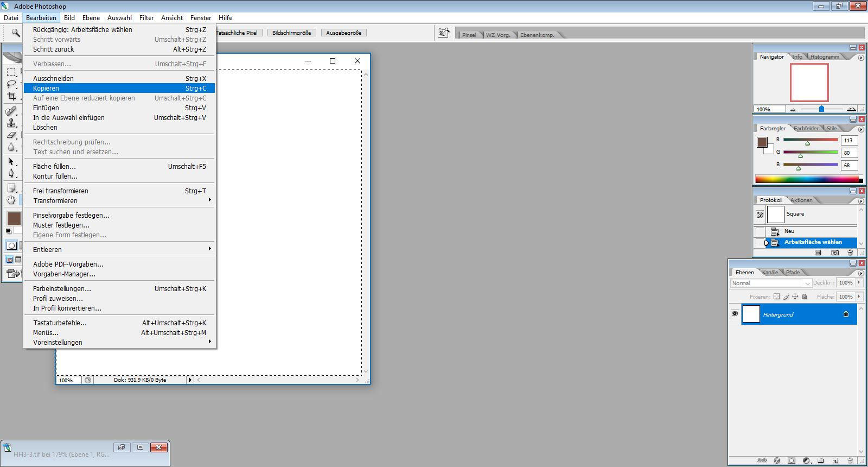The image size is (868, 467).
Task: Switch to the Histogramm tab
Action: [x=825, y=56]
